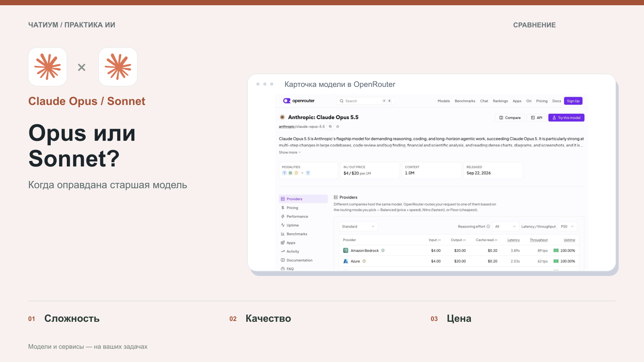The height and width of the screenshot is (362, 644).
Task: Copy the model slug with the copy icon
Action: coord(330,127)
